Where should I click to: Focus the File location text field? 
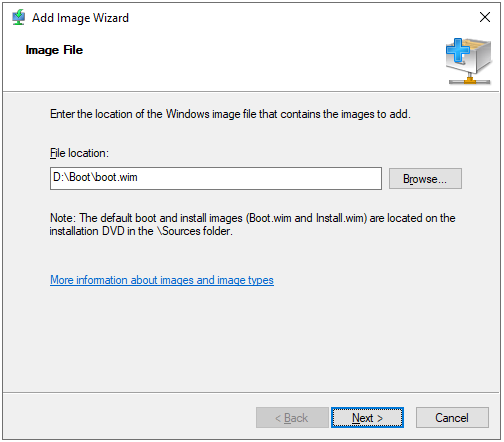point(216,179)
